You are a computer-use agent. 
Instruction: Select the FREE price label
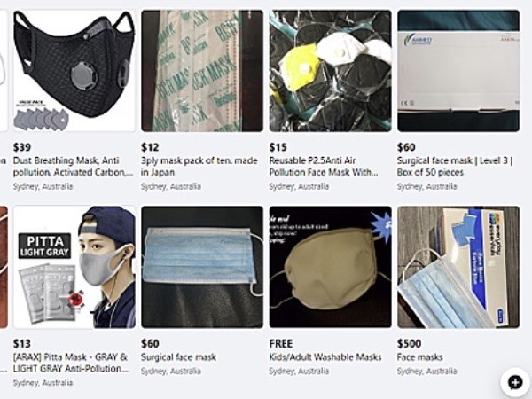click(280, 343)
